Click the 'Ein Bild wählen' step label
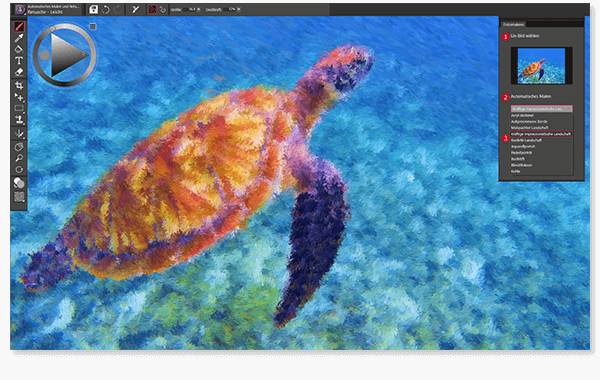Viewport: 600px width, 380px height. 525,36
